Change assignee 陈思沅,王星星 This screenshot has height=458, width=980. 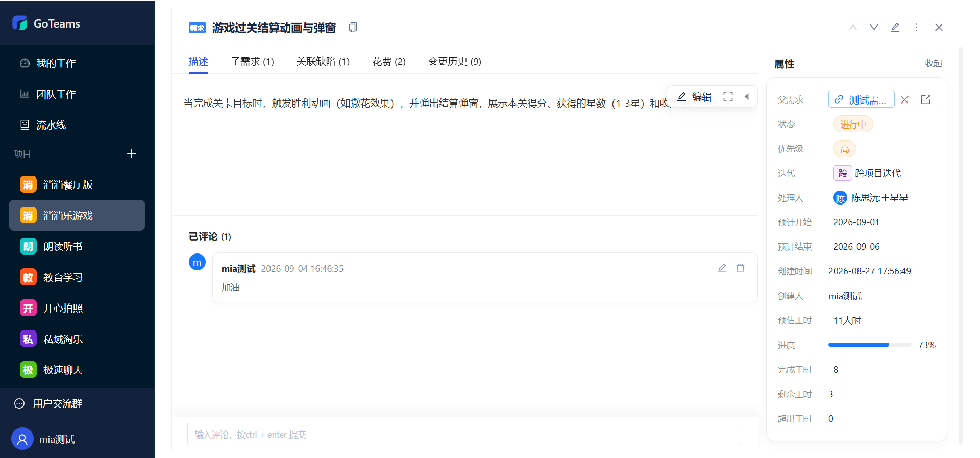[871, 198]
